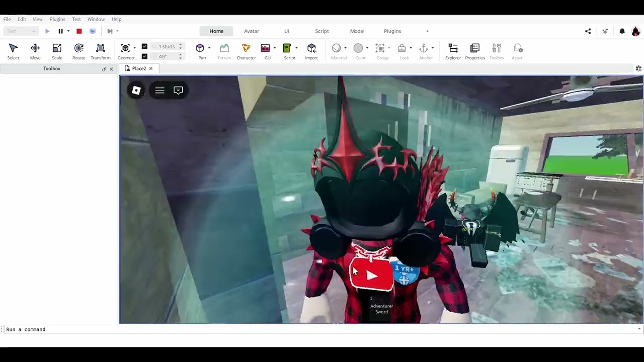Stop the running test
The width and height of the screenshot is (644, 362).
coord(79,31)
